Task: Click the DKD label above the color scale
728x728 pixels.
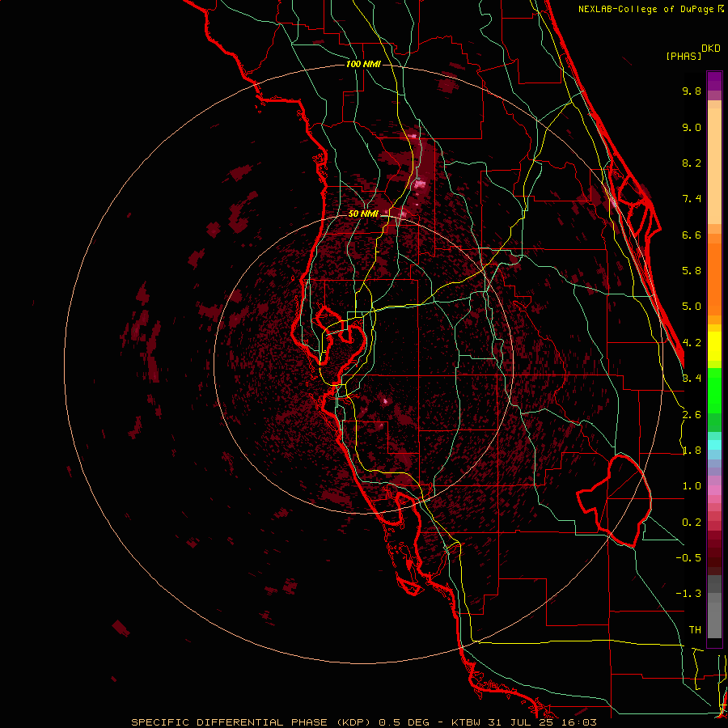Action: (711, 49)
